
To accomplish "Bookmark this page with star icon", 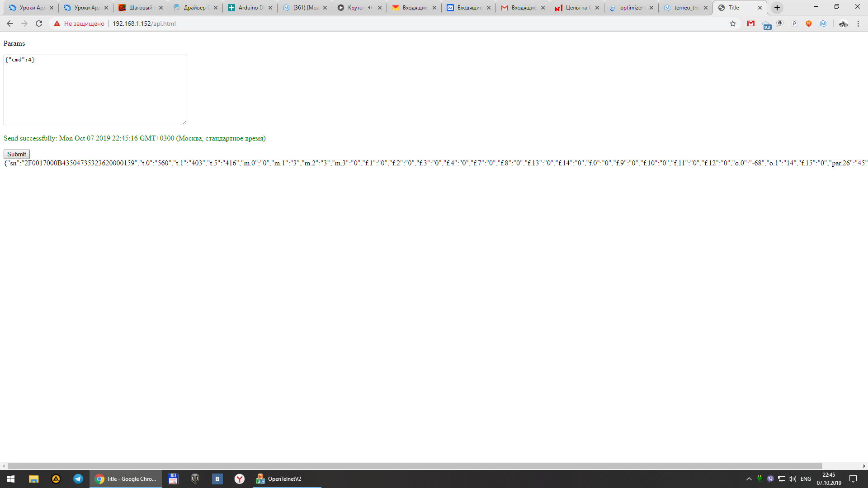I will 733,23.
